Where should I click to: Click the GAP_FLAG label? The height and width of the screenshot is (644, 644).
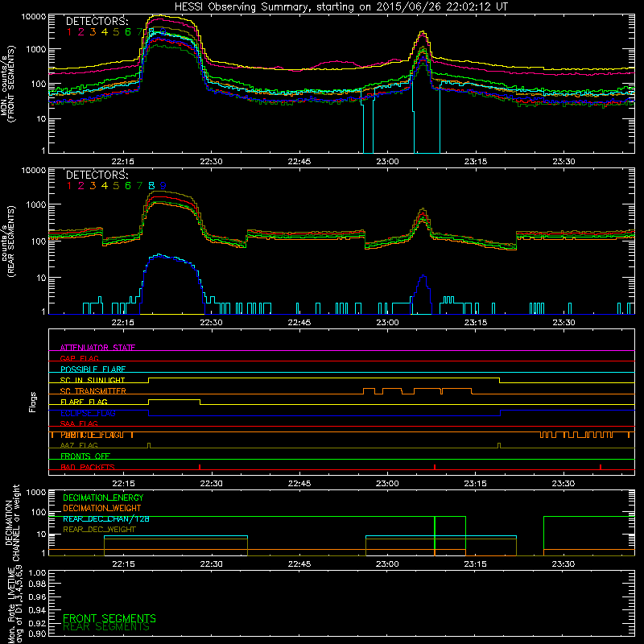point(79,358)
